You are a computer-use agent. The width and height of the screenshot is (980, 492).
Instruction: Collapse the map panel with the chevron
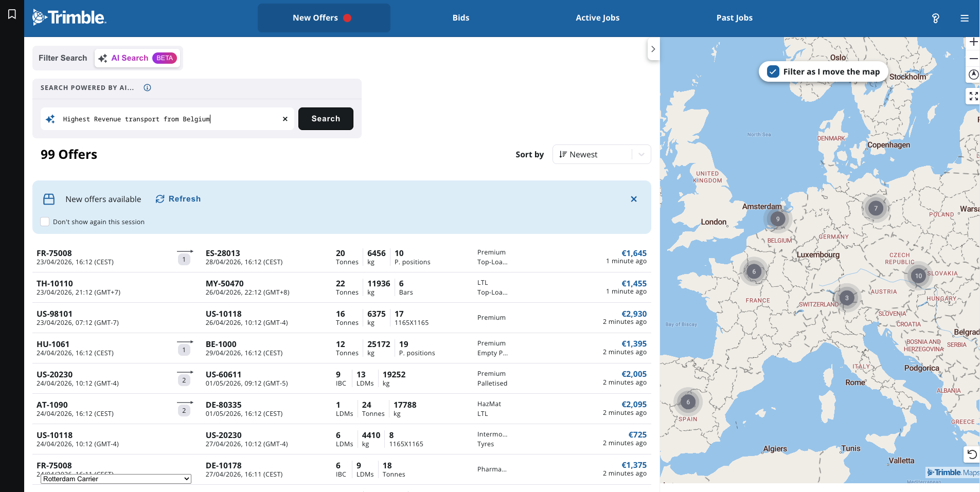tap(653, 49)
